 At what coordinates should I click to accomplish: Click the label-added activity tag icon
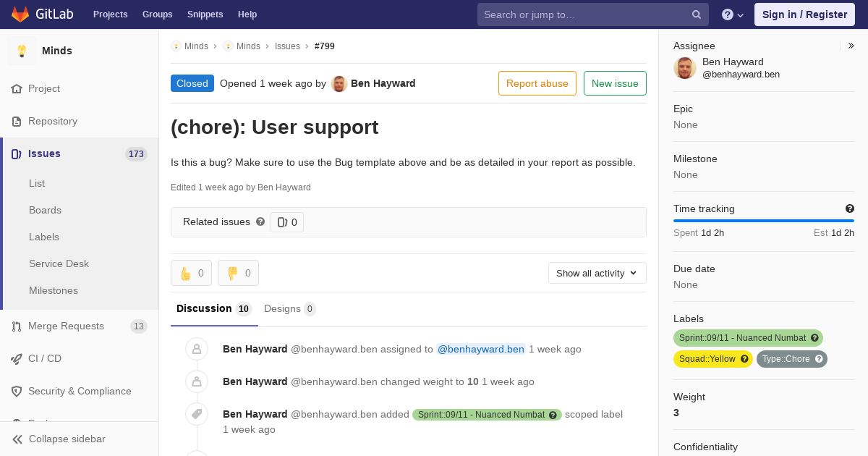(197, 414)
